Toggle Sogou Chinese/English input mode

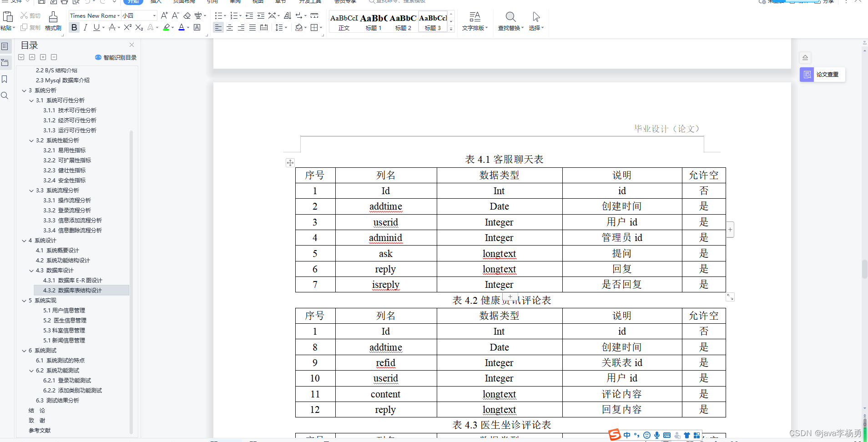[x=627, y=435]
